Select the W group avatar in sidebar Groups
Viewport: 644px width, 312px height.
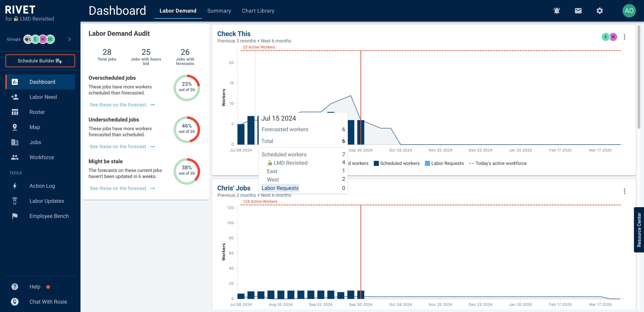pos(43,39)
